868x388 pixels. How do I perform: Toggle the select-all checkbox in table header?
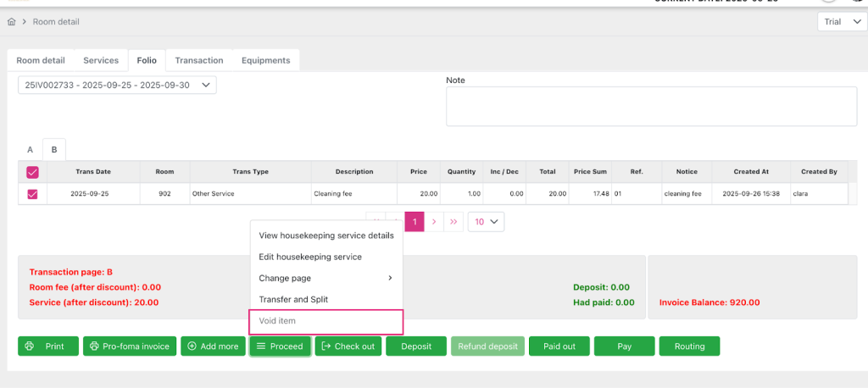point(33,172)
